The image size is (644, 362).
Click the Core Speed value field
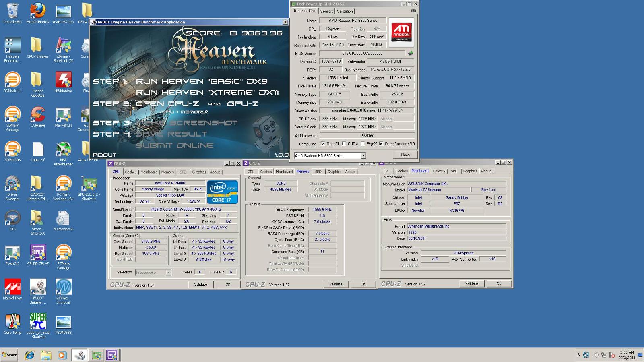151,242
